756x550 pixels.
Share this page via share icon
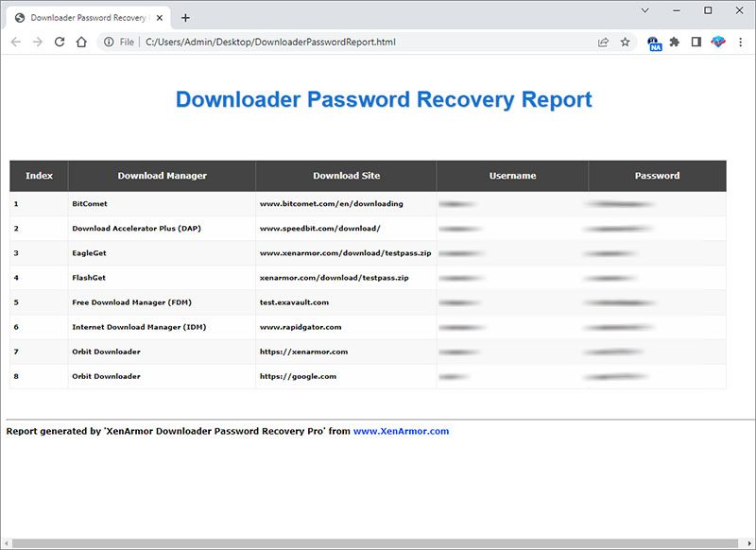603,42
